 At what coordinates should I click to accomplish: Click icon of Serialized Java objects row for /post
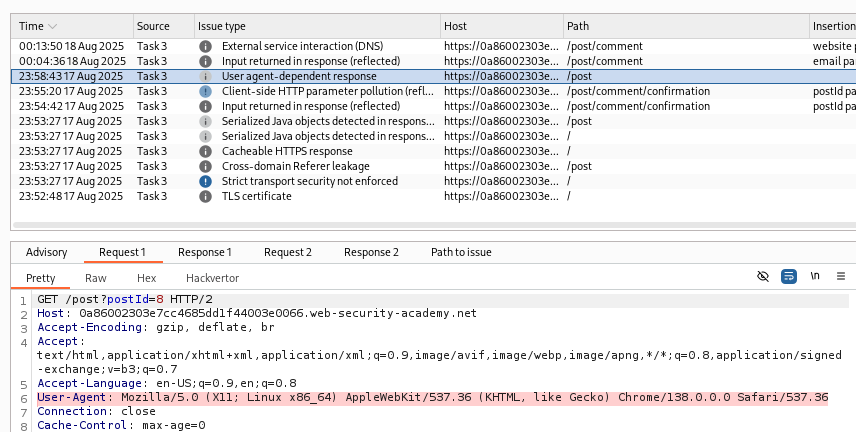205,121
